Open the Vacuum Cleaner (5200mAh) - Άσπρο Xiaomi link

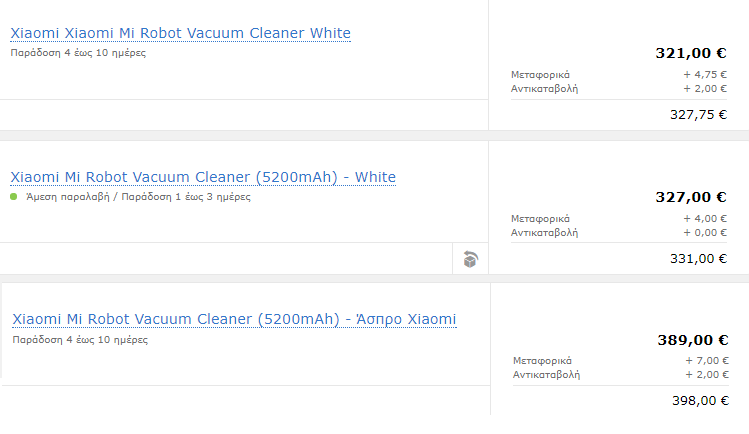click(234, 320)
